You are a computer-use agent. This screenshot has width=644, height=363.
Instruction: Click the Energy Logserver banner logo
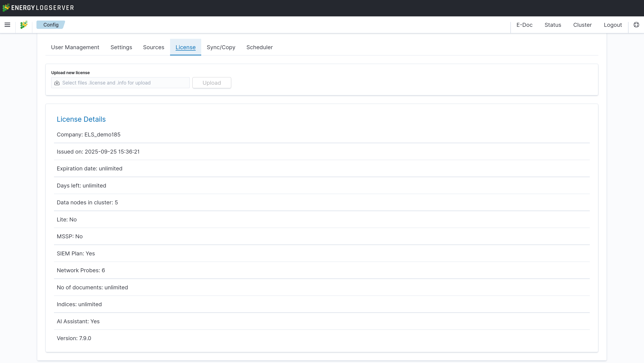coord(38,8)
